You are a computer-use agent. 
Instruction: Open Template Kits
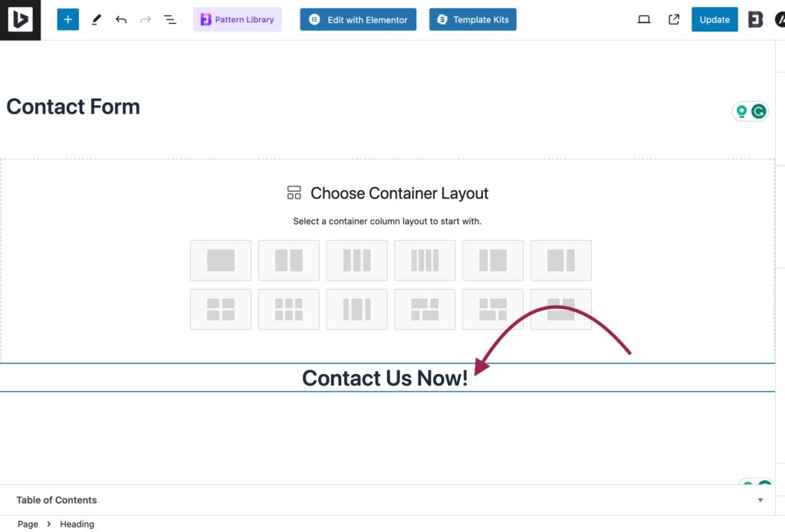tap(472, 19)
